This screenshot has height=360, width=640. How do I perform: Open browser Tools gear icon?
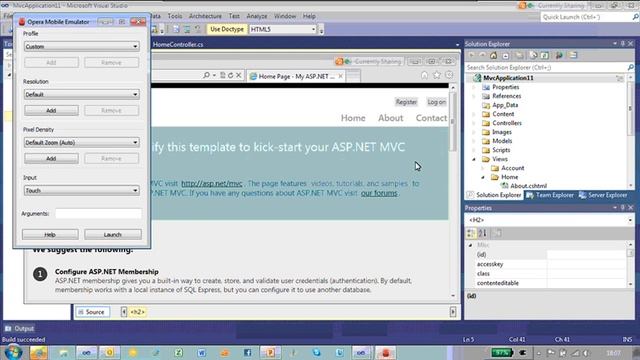pyautogui.click(x=449, y=75)
